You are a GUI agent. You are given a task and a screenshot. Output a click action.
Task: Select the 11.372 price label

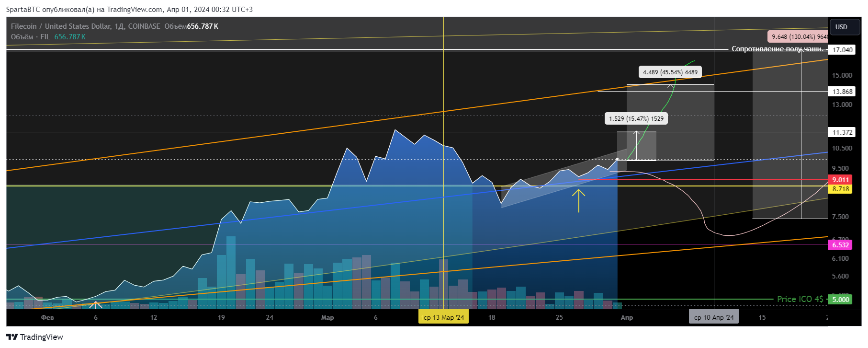tap(842, 132)
